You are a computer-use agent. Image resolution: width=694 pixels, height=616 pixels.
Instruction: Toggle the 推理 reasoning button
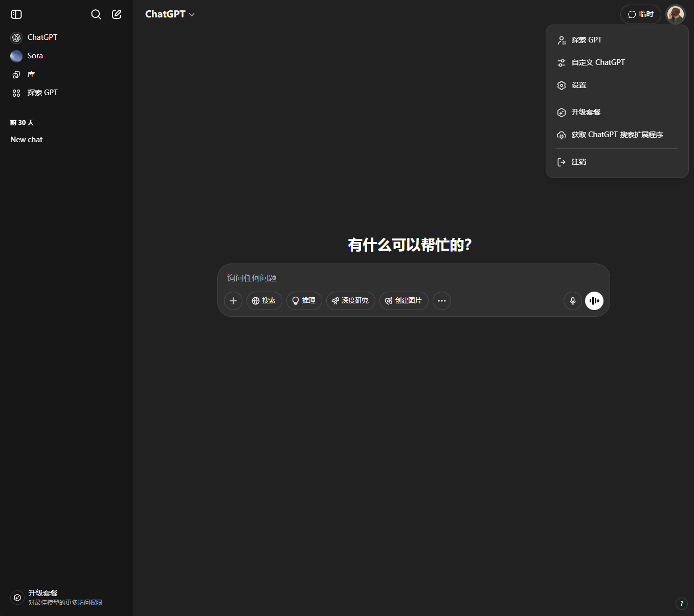click(x=304, y=301)
